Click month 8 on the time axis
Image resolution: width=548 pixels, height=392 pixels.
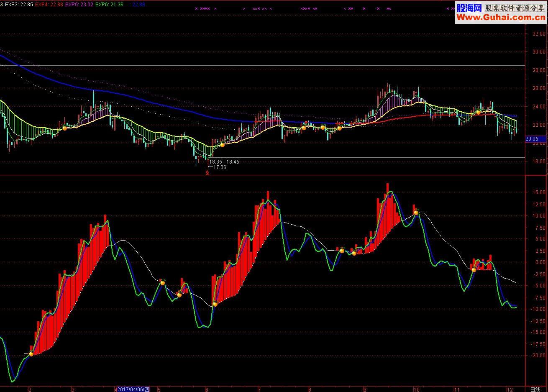(310, 389)
